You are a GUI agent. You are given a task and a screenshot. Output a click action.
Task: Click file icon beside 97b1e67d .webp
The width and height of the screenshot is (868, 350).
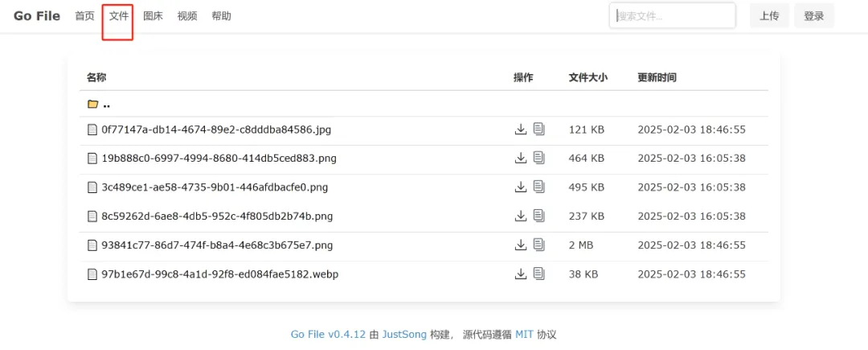coord(92,274)
